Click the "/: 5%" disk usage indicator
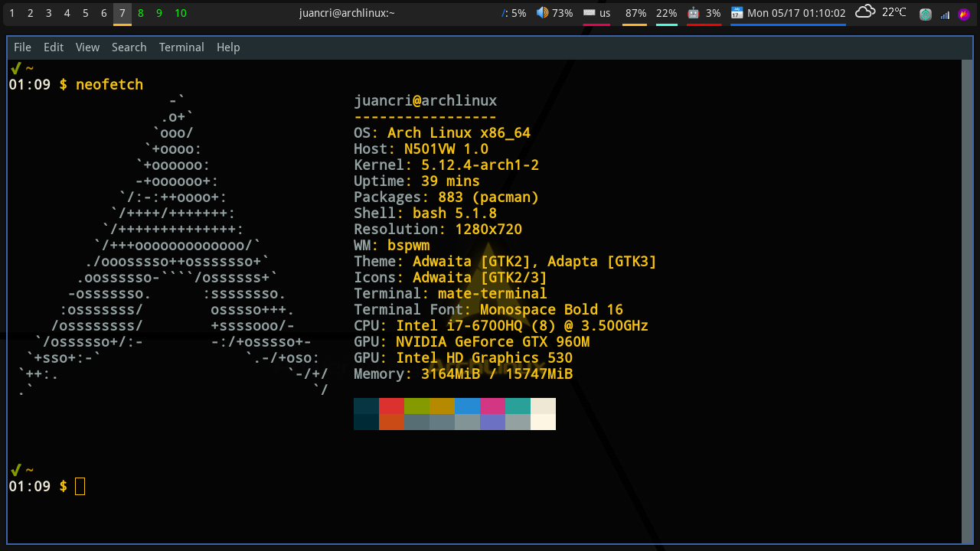The height and width of the screenshot is (551, 980). pos(514,13)
